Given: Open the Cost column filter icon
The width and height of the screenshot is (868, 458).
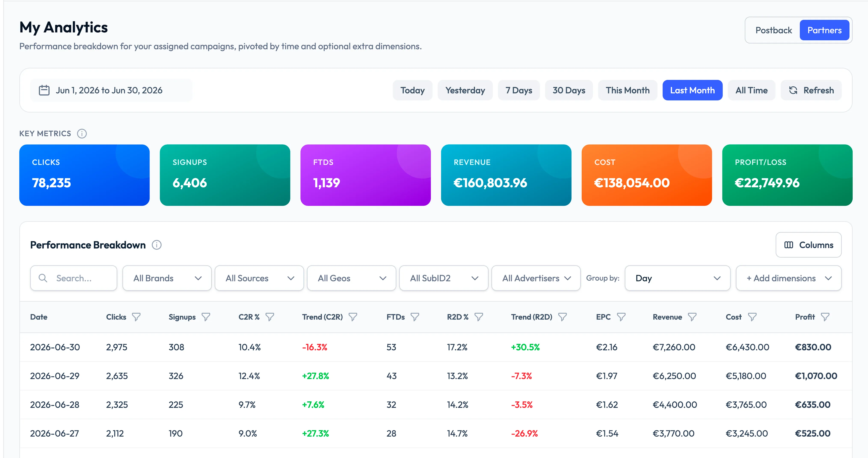Looking at the screenshot, I should [752, 317].
